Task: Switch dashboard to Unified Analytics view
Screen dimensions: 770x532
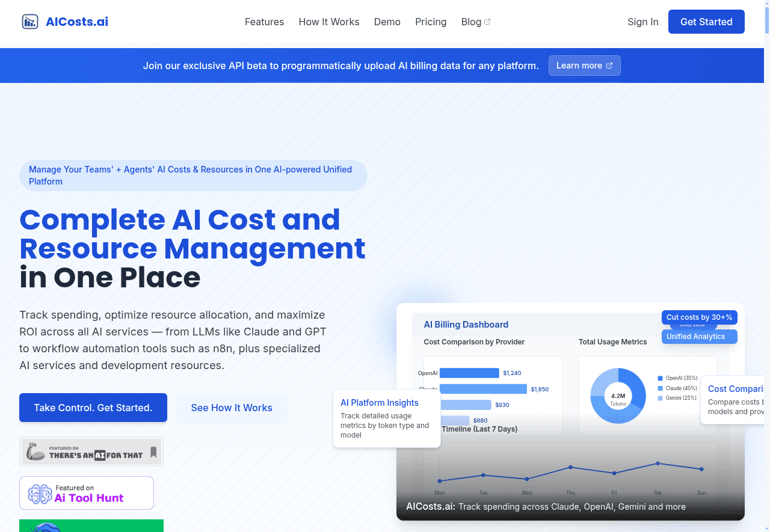Action: click(699, 337)
